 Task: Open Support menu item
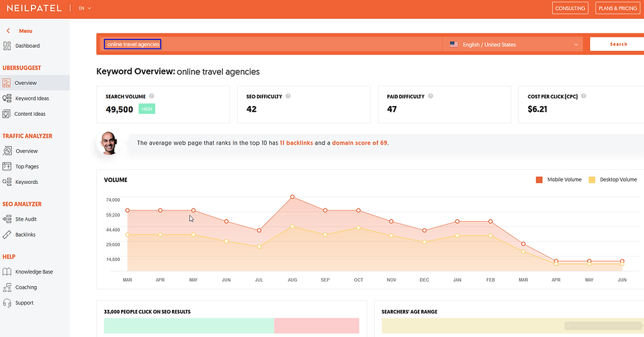coord(24,303)
